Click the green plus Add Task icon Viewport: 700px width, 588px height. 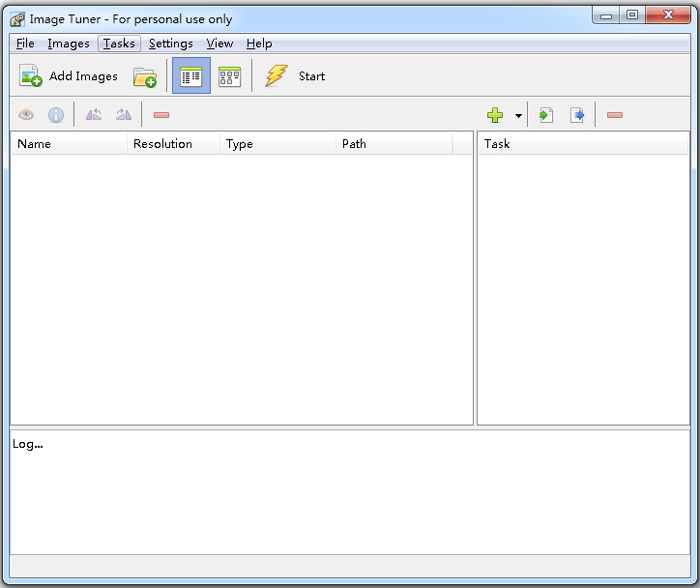click(x=495, y=115)
